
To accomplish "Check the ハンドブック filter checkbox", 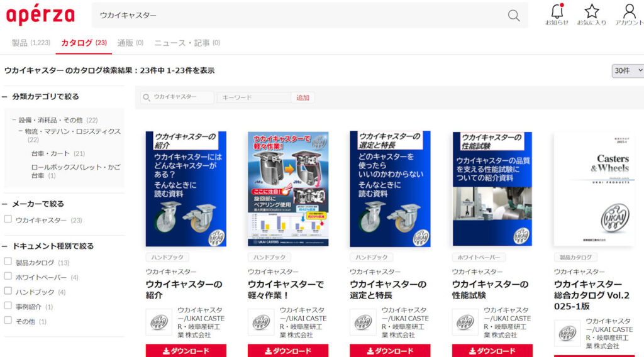I will pyautogui.click(x=8, y=291).
